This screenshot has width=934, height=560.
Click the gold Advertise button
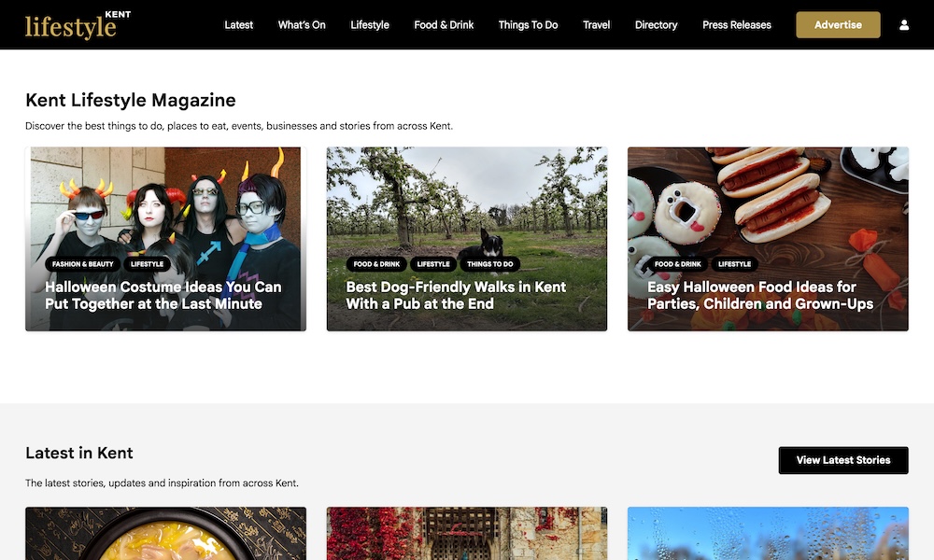click(838, 25)
